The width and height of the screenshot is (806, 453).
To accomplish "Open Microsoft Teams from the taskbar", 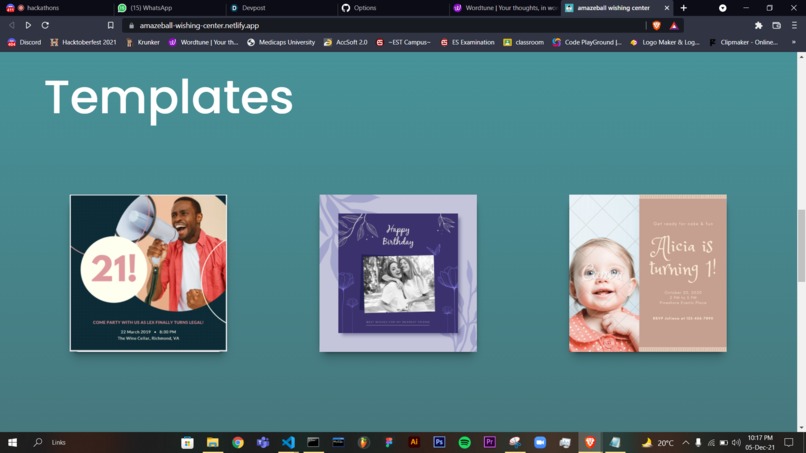I will tap(263, 442).
